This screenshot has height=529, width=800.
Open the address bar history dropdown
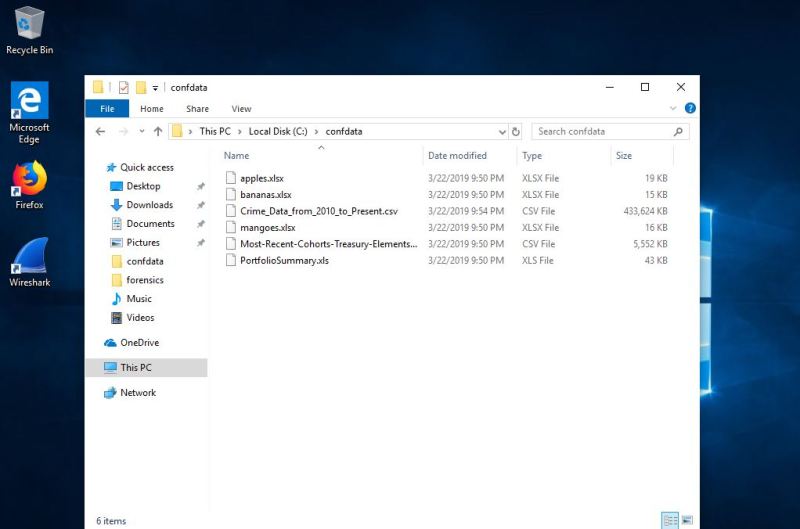tap(502, 131)
